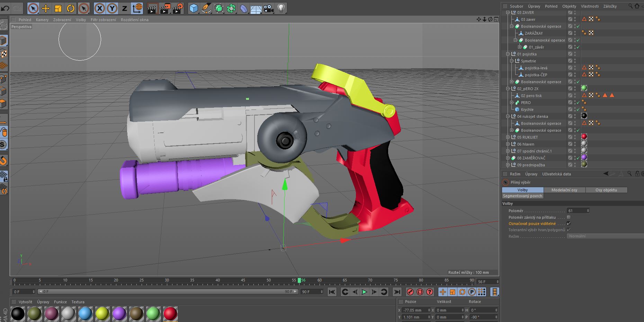Viewport: 644px width, 322px height.
Task: Select the Move tool in the toolbar
Action: [46, 8]
